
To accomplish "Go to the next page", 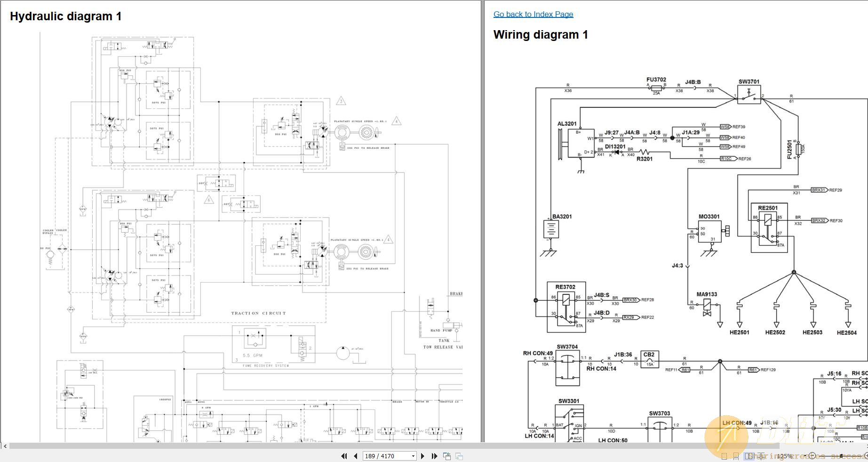I will point(422,456).
